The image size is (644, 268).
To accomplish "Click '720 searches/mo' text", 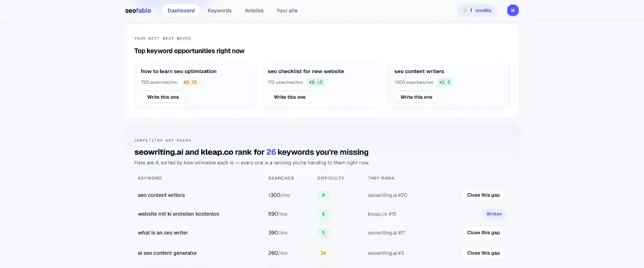I will (159, 82).
